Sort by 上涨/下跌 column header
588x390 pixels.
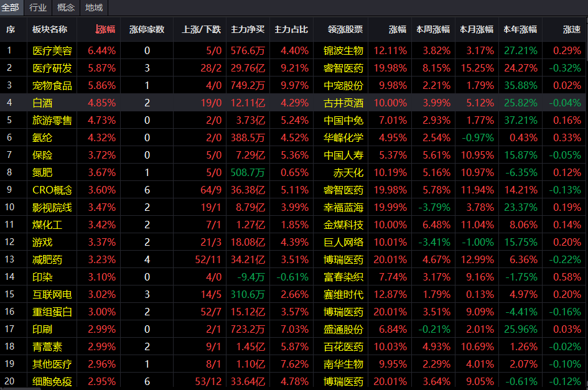202,29
